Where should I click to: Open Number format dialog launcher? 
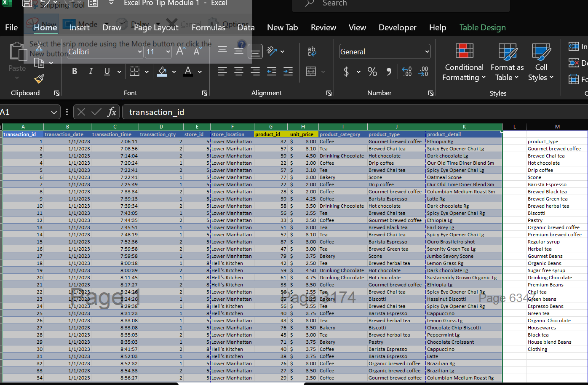(431, 93)
